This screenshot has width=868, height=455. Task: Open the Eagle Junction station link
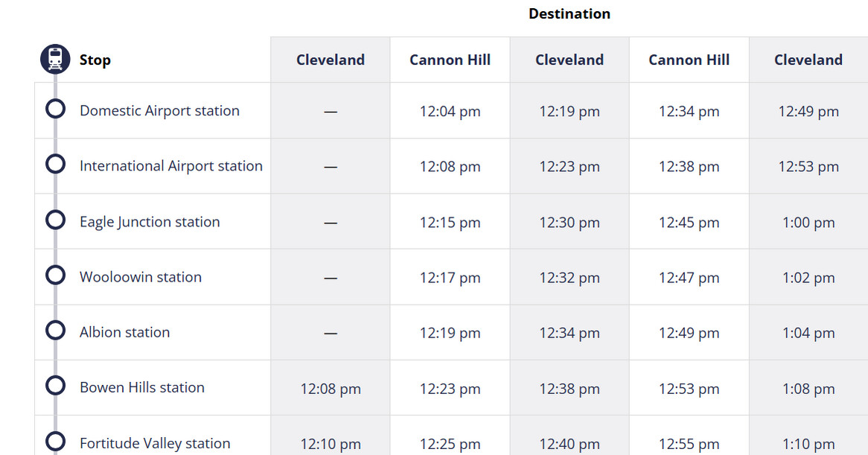click(150, 222)
